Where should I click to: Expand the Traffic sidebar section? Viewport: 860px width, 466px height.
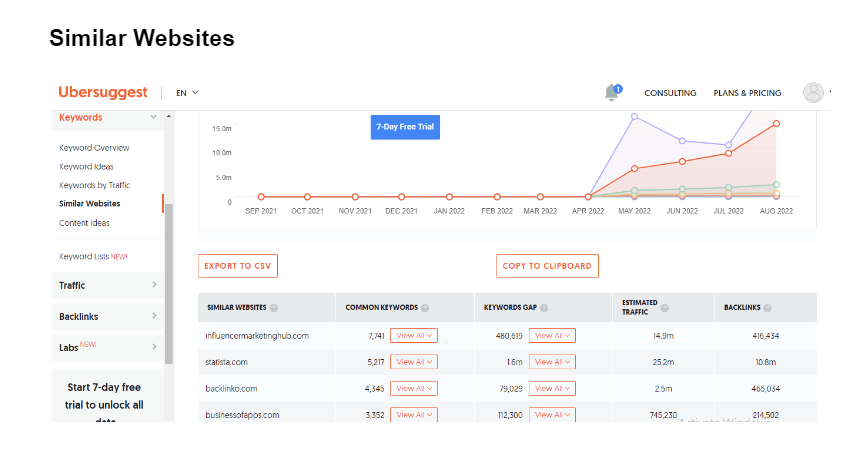pos(154,285)
